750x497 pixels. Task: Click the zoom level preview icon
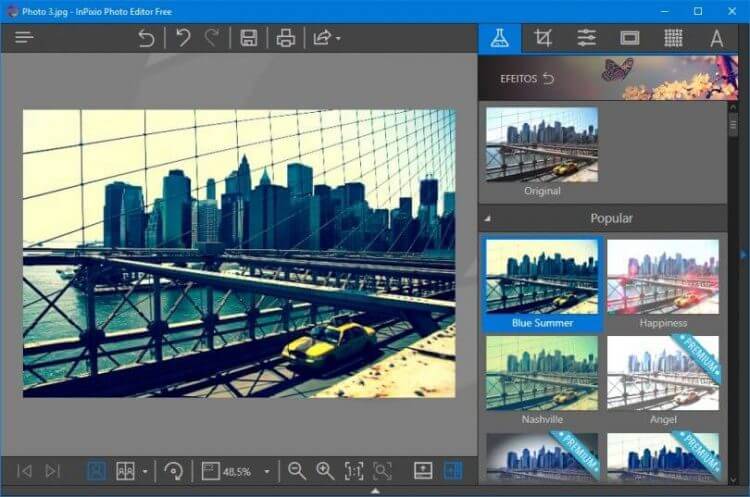(210, 471)
